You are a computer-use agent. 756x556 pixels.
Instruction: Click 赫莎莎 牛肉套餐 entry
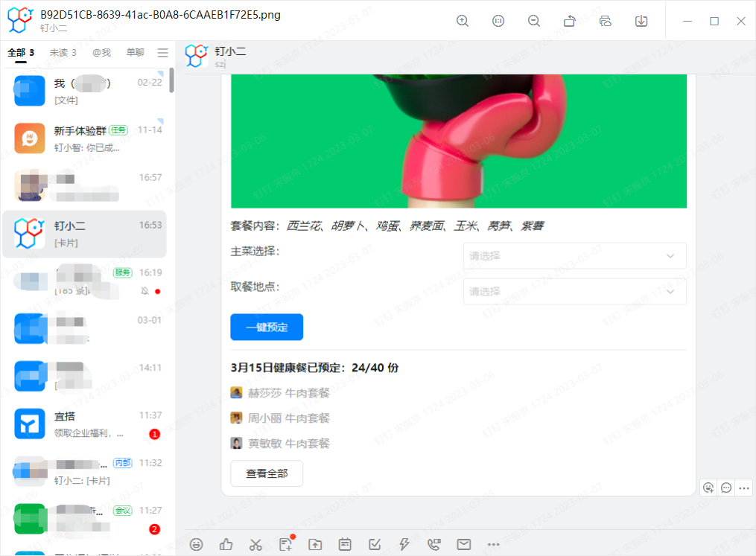(280, 393)
